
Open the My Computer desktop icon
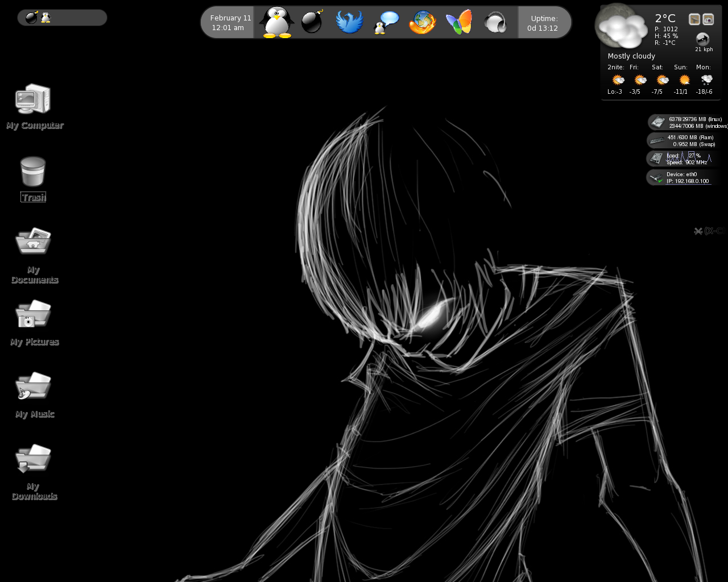point(33,99)
